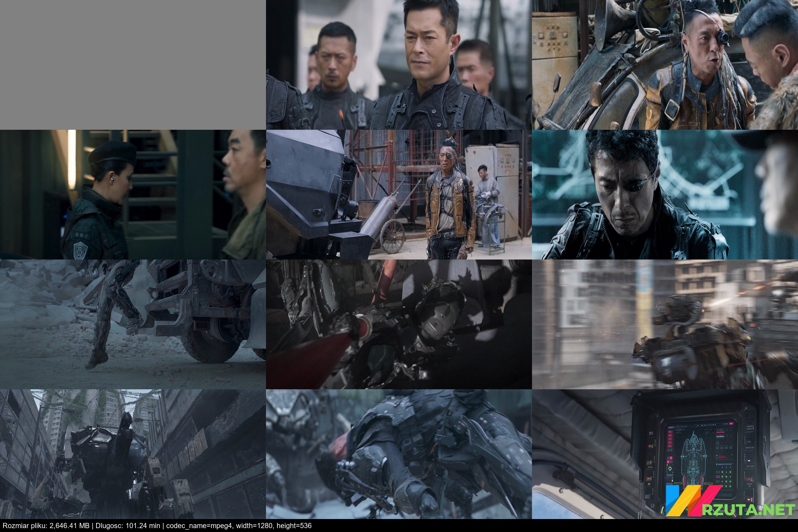
Task: Click the 'Rozmiar pliku: 2,646.41 MB' text
Action: coord(46,526)
